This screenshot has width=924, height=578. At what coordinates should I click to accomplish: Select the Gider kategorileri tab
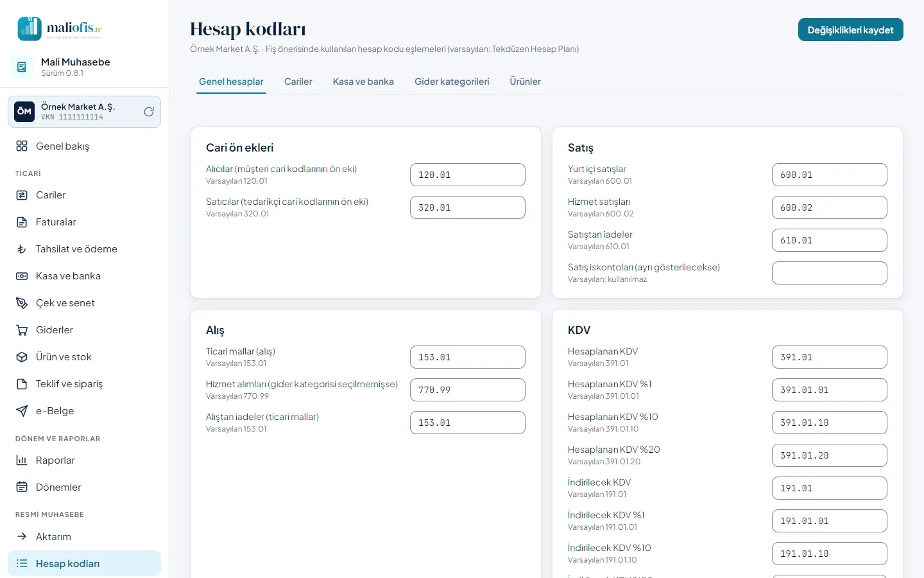click(x=452, y=82)
